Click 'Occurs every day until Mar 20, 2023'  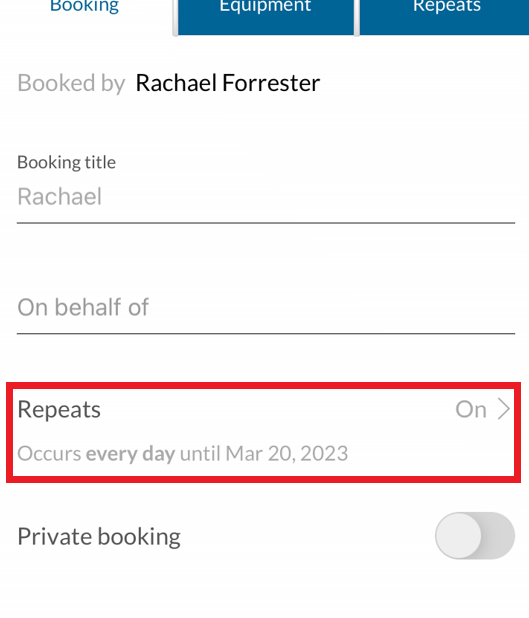coord(183,454)
